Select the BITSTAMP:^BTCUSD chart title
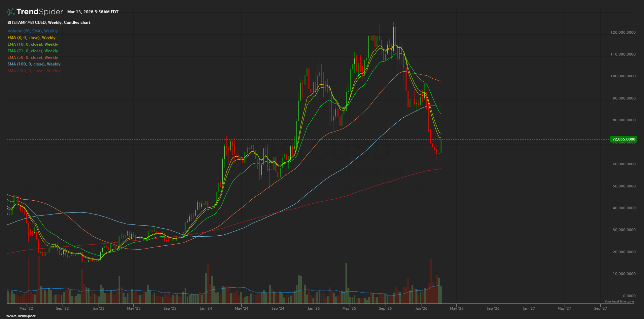Image resolution: width=644 pixels, height=319 pixels. click(x=49, y=22)
